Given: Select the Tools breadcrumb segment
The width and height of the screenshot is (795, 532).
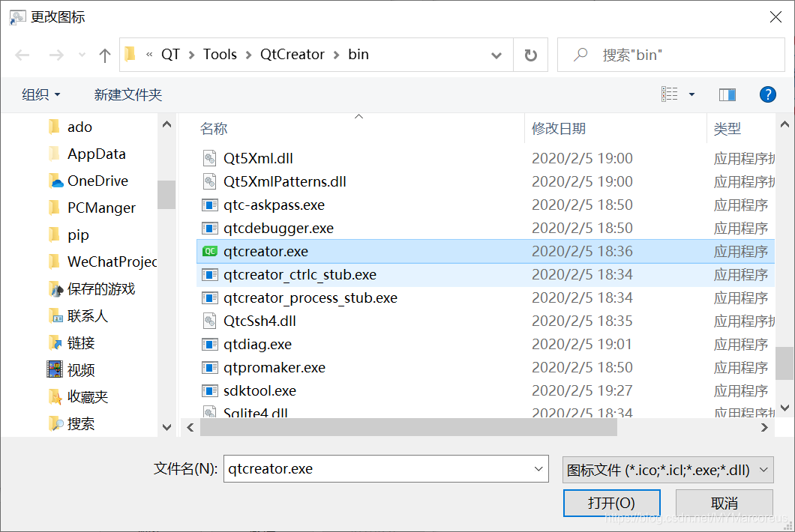Looking at the screenshot, I should click(220, 55).
